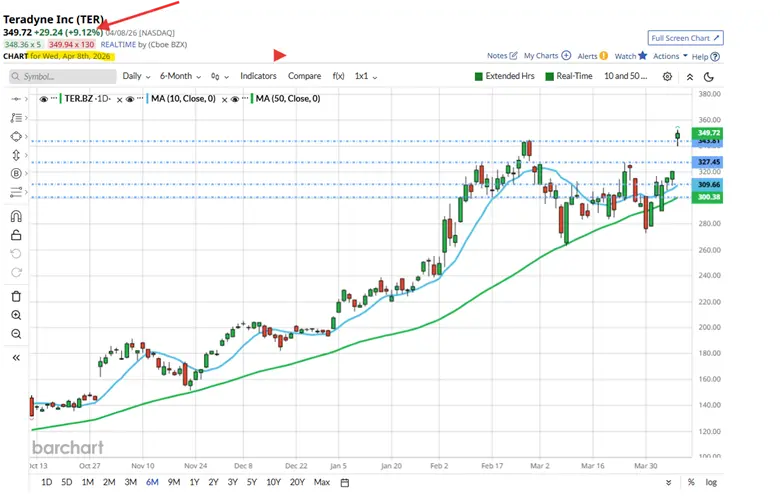The height and width of the screenshot is (502, 780).
Task: Click the Help question mark icon
Action: tap(715, 57)
